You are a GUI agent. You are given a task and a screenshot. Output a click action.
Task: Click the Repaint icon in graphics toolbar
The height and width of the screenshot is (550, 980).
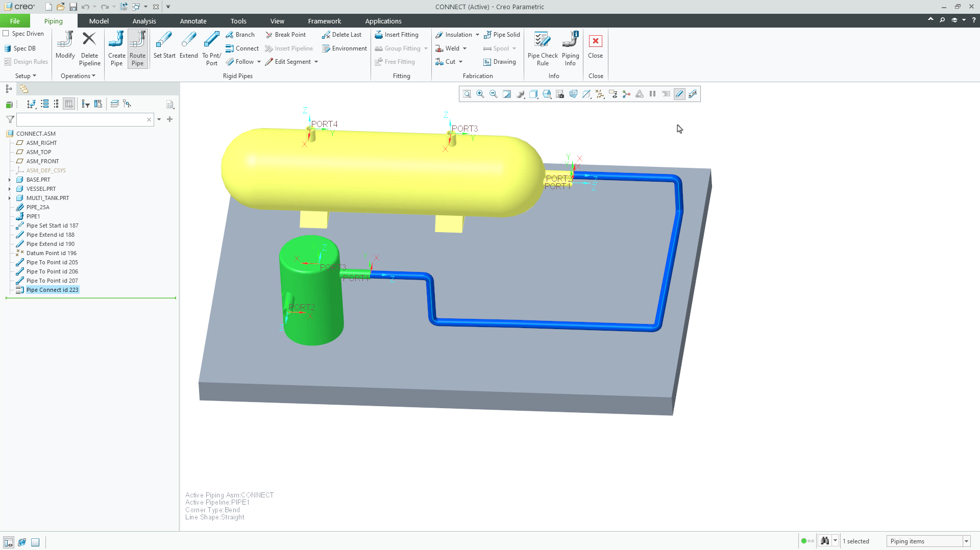pyautogui.click(x=507, y=94)
